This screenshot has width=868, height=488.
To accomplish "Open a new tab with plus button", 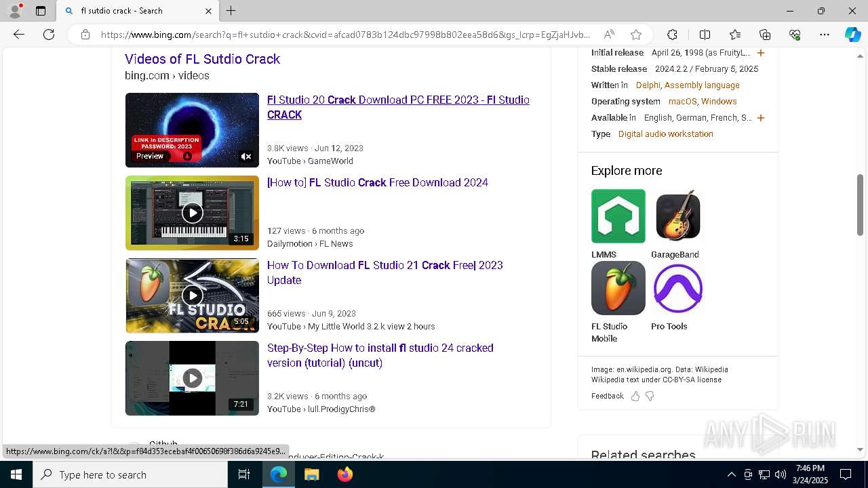I will coord(231,11).
